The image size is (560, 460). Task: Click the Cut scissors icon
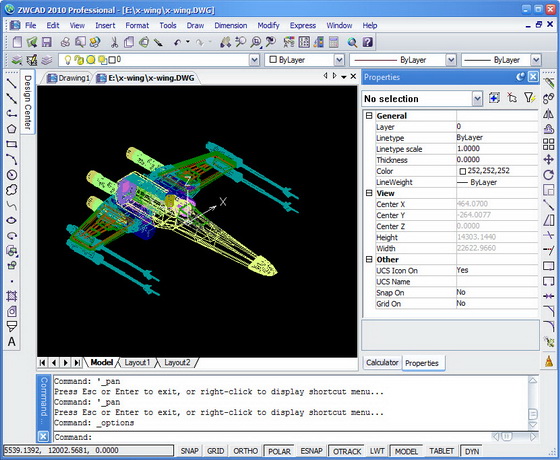[x=114, y=42]
